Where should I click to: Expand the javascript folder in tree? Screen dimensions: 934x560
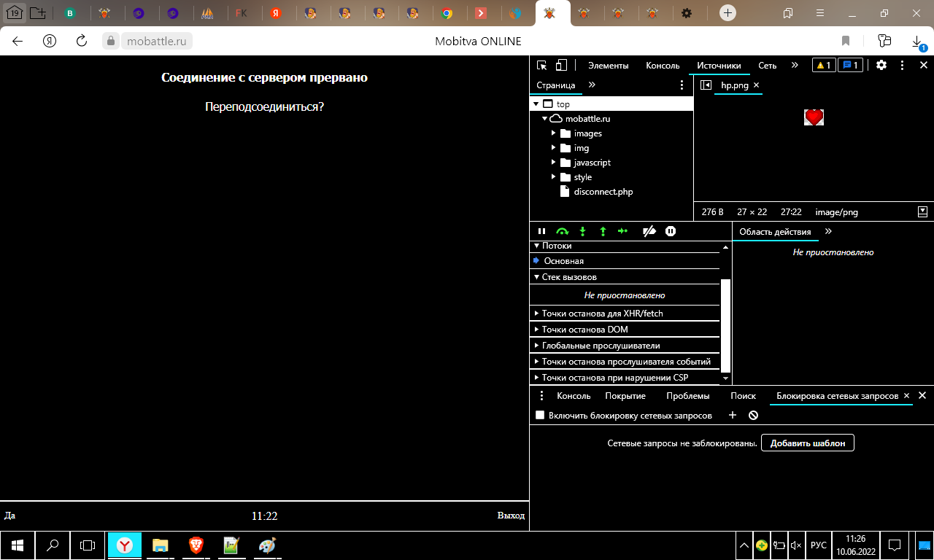tap(554, 163)
